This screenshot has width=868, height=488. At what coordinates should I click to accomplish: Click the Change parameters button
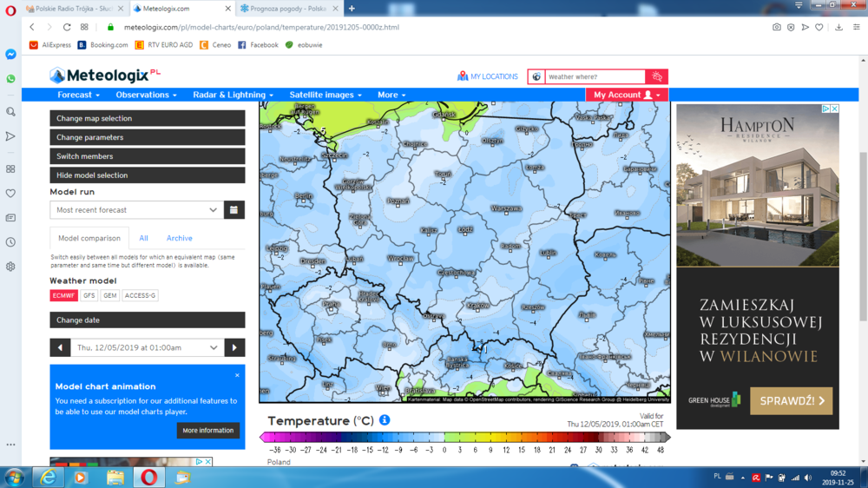148,137
